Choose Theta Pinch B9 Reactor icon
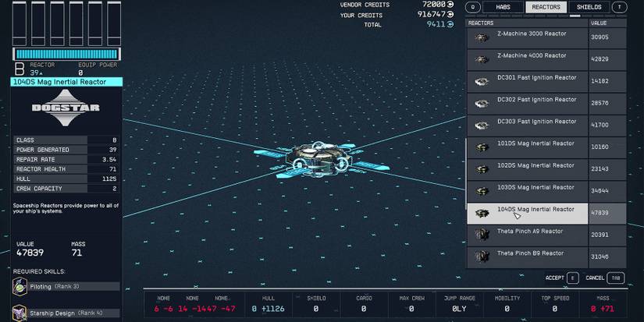Viewport: 644px width, 322px height. point(482,257)
